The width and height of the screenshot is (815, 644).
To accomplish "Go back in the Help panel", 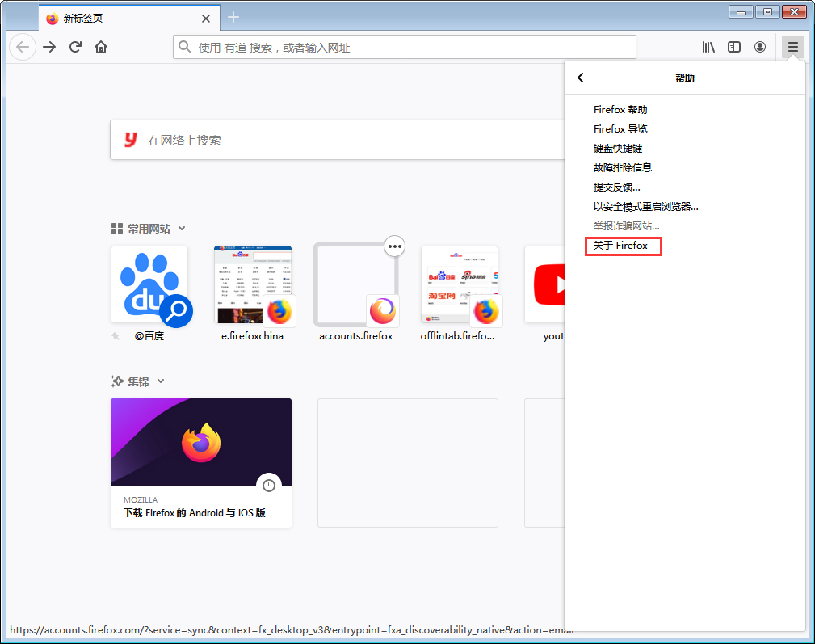I will tap(580, 78).
